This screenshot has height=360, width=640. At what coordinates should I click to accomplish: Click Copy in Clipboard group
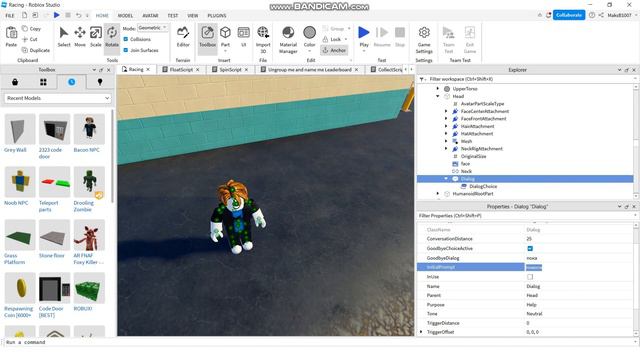pyautogui.click(x=31, y=29)
